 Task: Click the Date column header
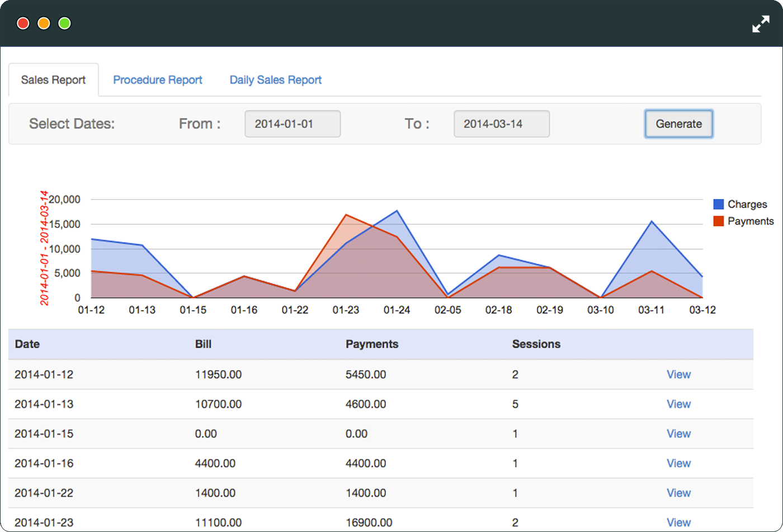click(27, 344)
